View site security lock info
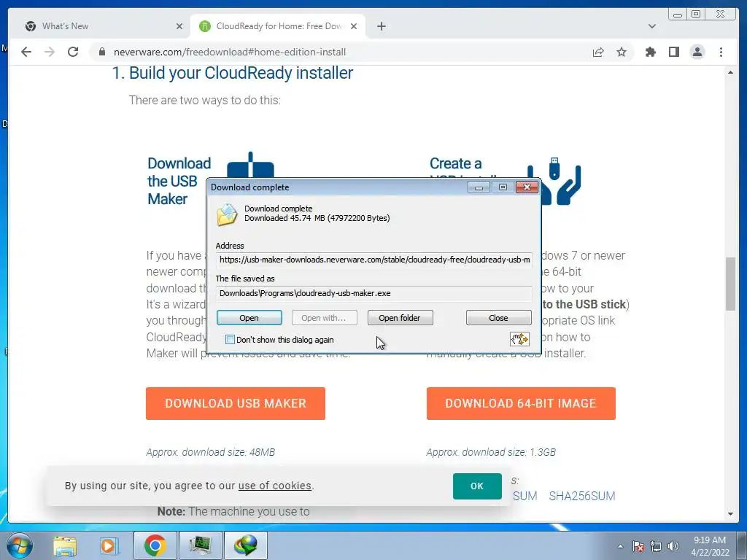 102,52
